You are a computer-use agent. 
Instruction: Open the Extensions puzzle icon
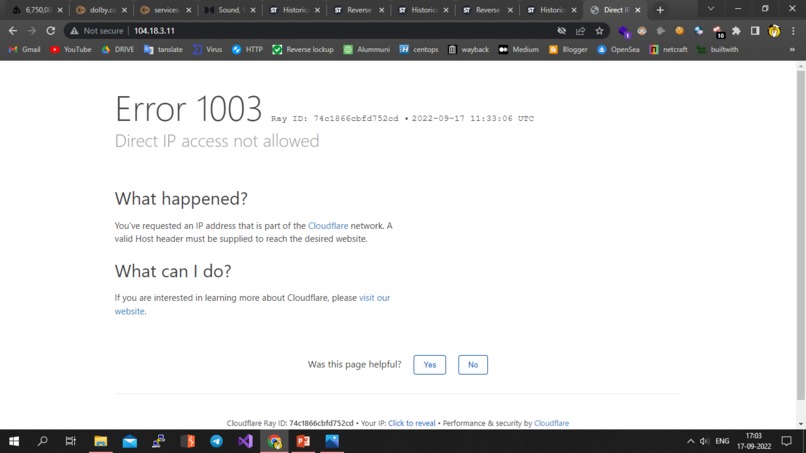point(736,31)
